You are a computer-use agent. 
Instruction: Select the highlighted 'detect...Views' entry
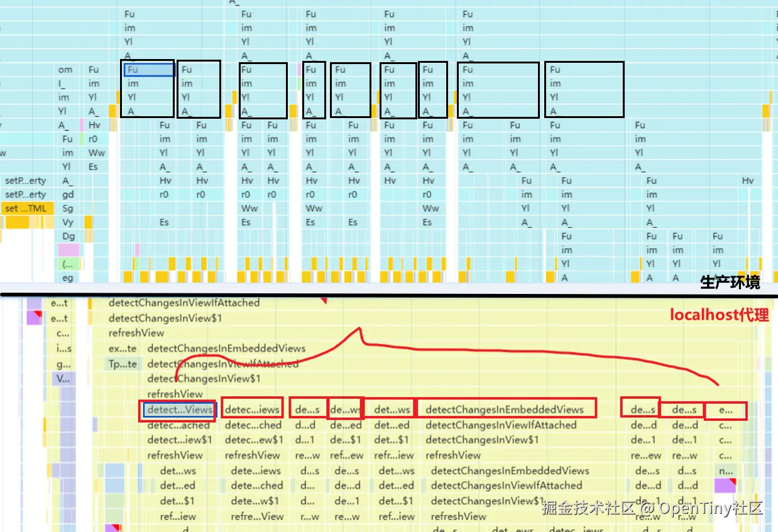(180, 410)
